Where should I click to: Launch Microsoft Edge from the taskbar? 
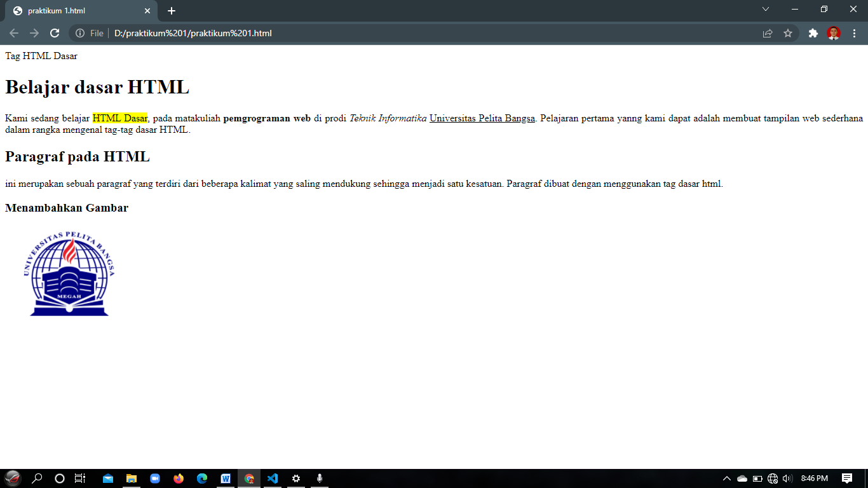point(202,478)
